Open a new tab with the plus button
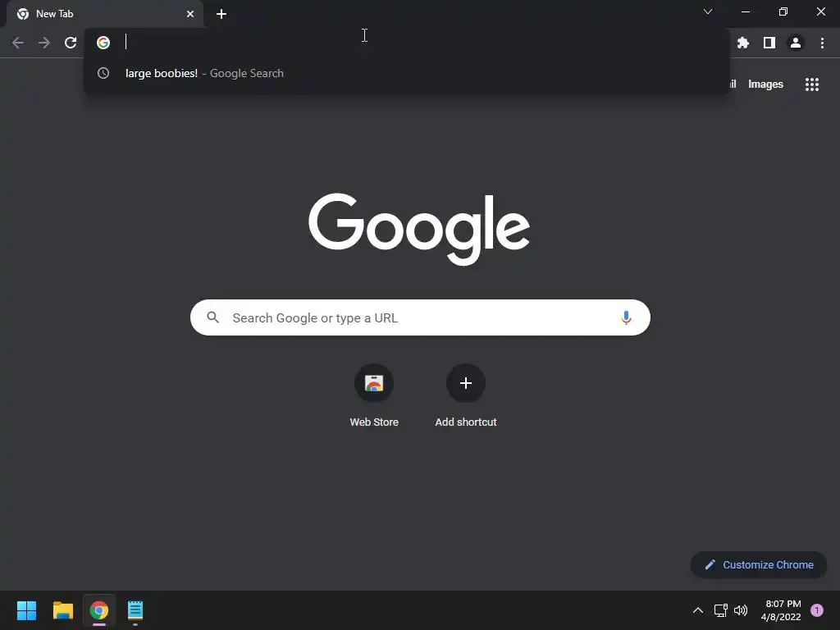Viewport: 840px width, 630px height. [x=221, y=14]
